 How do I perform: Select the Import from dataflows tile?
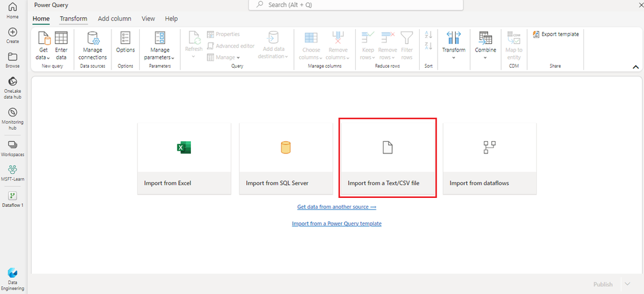pos(489,159)
